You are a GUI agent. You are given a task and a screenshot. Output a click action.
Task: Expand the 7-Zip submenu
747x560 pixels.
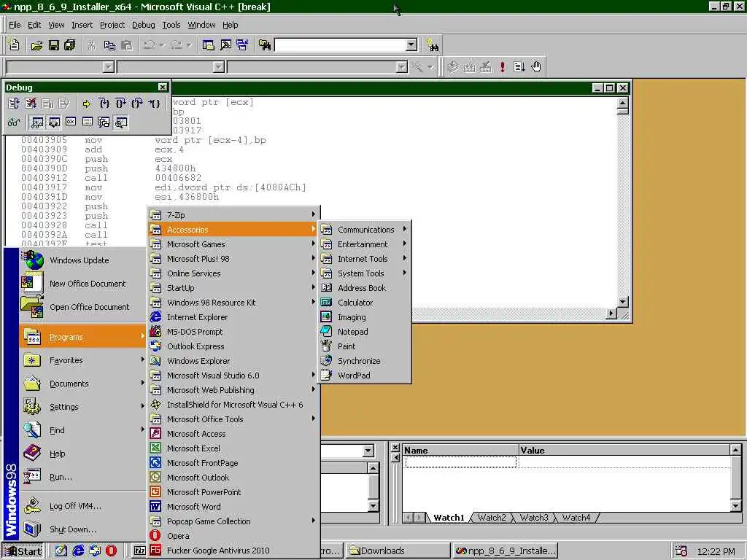(233, 215)
